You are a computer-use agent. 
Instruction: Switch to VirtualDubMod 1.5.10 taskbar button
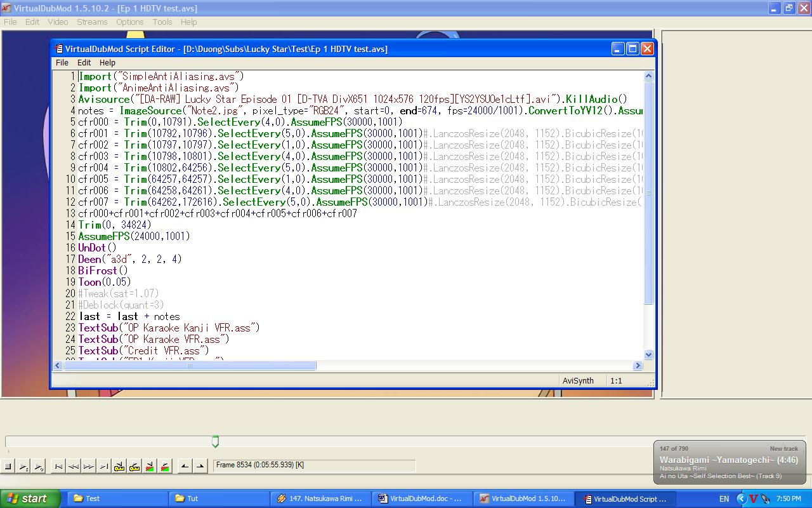pyautogui.click(x=524, y=498)
